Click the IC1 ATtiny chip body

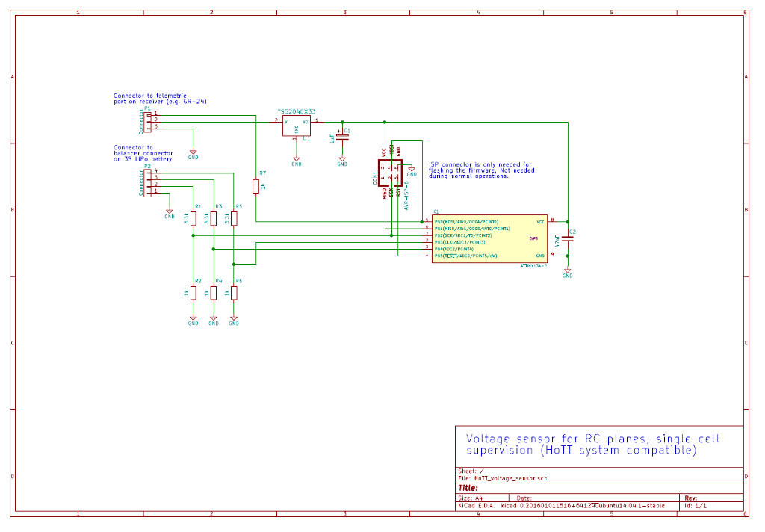(489, 238)
